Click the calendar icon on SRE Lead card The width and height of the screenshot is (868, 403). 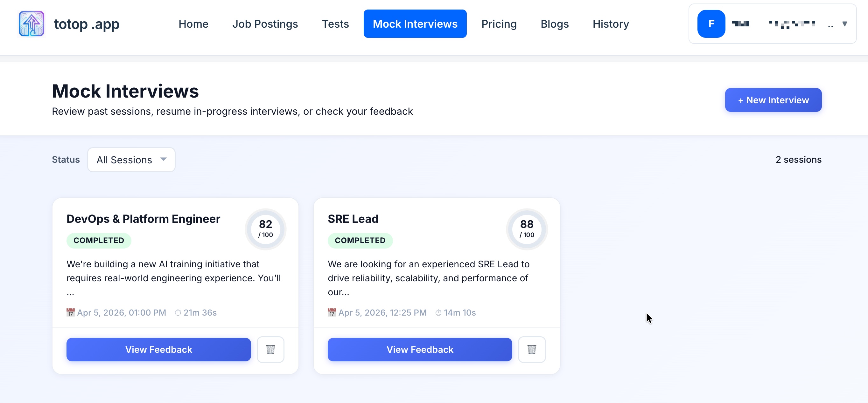coord(332,312)
